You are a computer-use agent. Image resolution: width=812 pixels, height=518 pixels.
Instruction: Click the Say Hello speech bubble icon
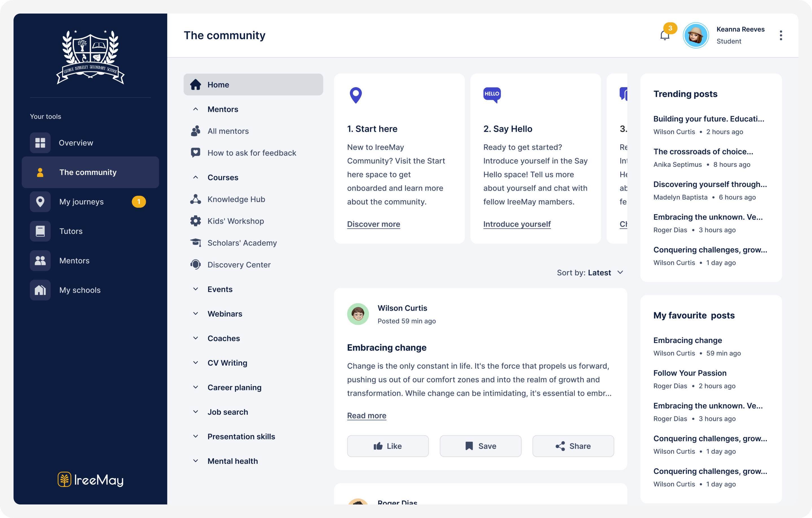(492, 95)
